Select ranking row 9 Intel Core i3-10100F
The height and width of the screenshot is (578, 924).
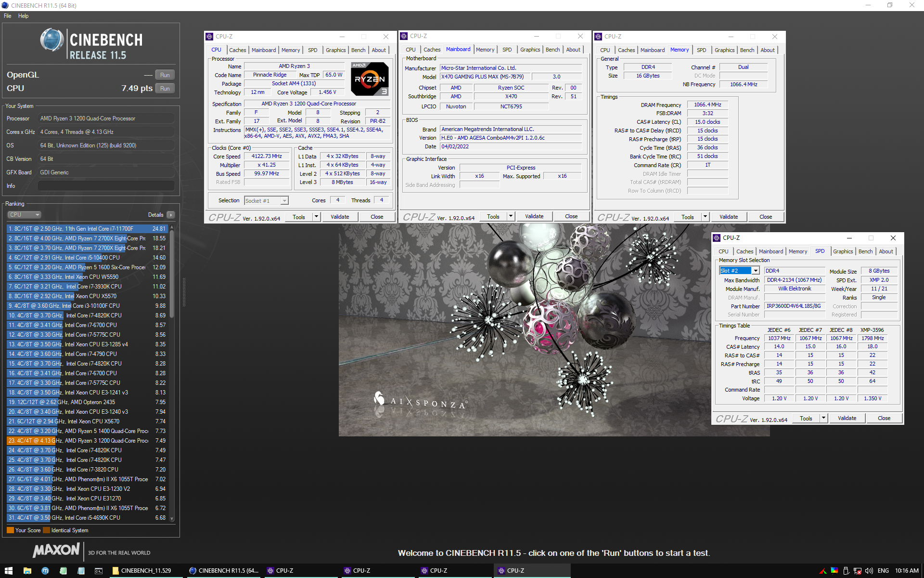tap(87, 306)
